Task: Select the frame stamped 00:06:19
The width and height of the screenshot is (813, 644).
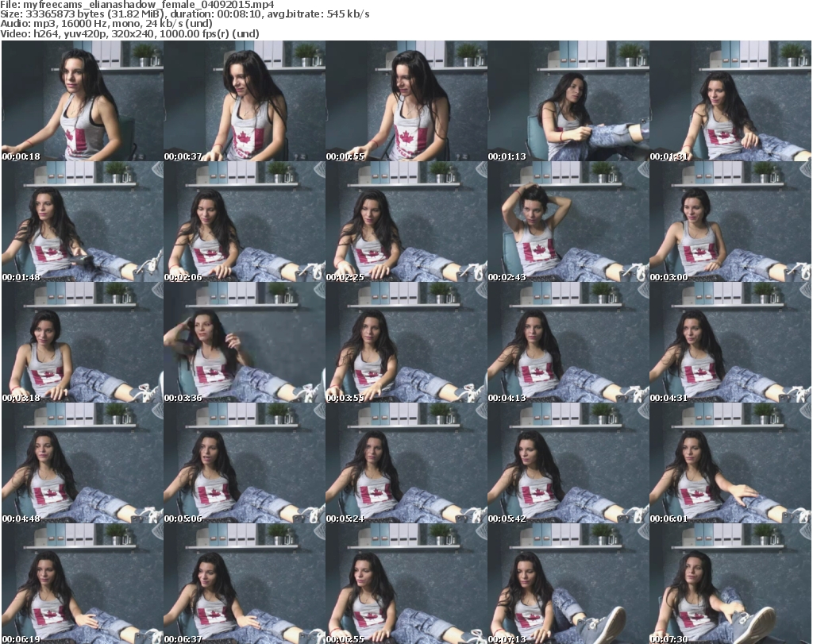Action: pyautogui.click(x=83, y=584)
